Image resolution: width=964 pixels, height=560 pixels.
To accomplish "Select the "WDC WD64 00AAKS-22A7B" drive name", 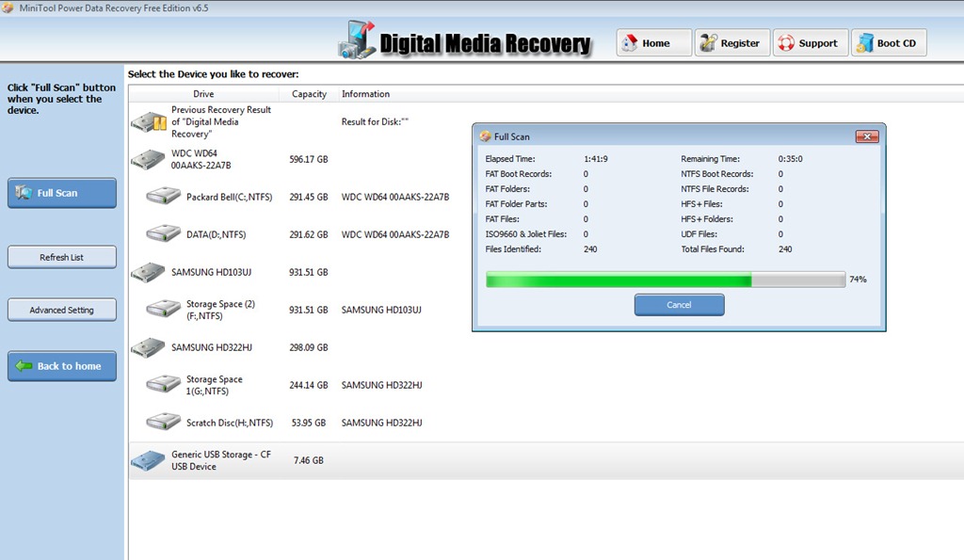I will [x=201, y=159].
